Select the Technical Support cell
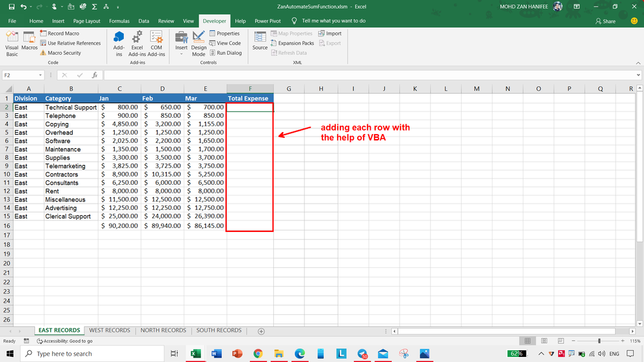The width and height of the screenshot is (644, 362). 71,107
